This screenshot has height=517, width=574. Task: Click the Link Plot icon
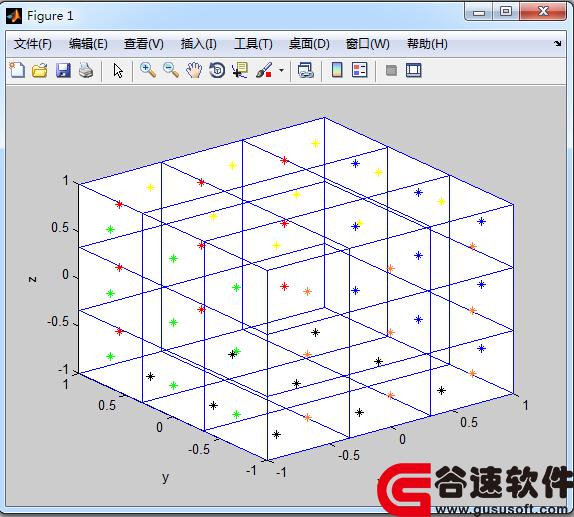click(305, 70)
